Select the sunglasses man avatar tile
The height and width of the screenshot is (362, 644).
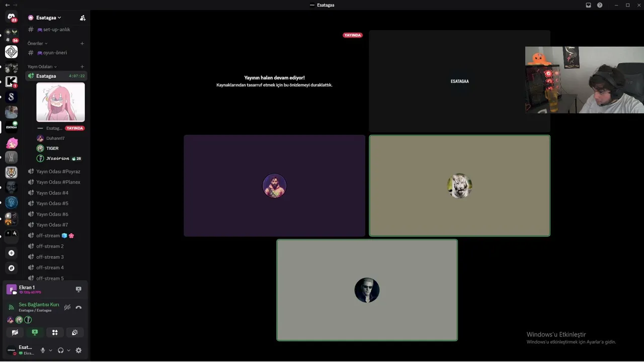pos(367,290)
